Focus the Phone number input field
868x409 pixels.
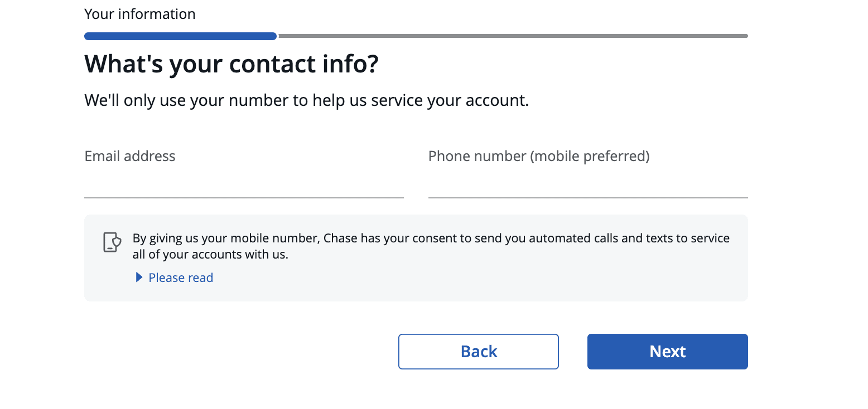tap(588, 183)
